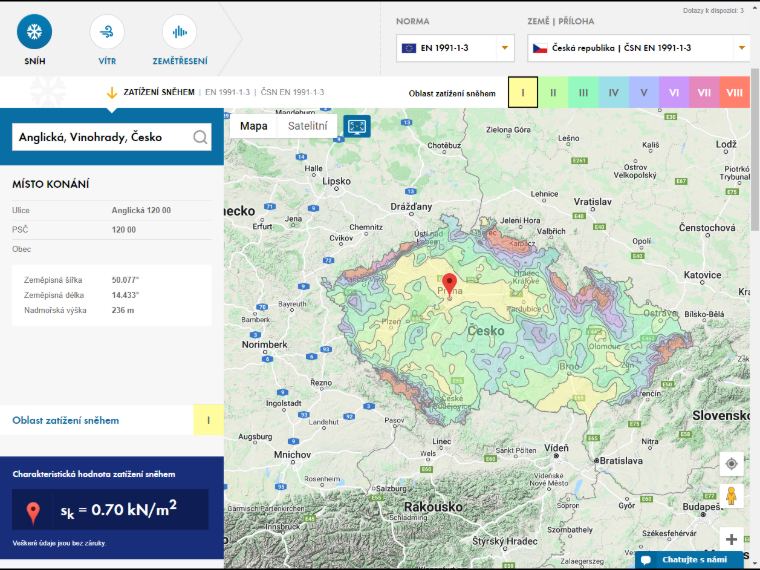Click the search magnifier in the address field
Viewport: 760px width, 570px height.
(200, 137)
